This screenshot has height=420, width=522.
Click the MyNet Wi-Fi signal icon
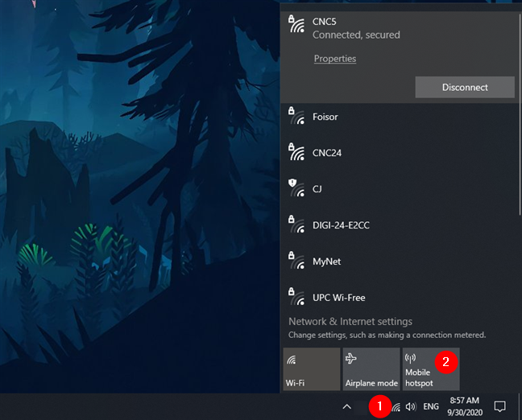pos(296,261)
